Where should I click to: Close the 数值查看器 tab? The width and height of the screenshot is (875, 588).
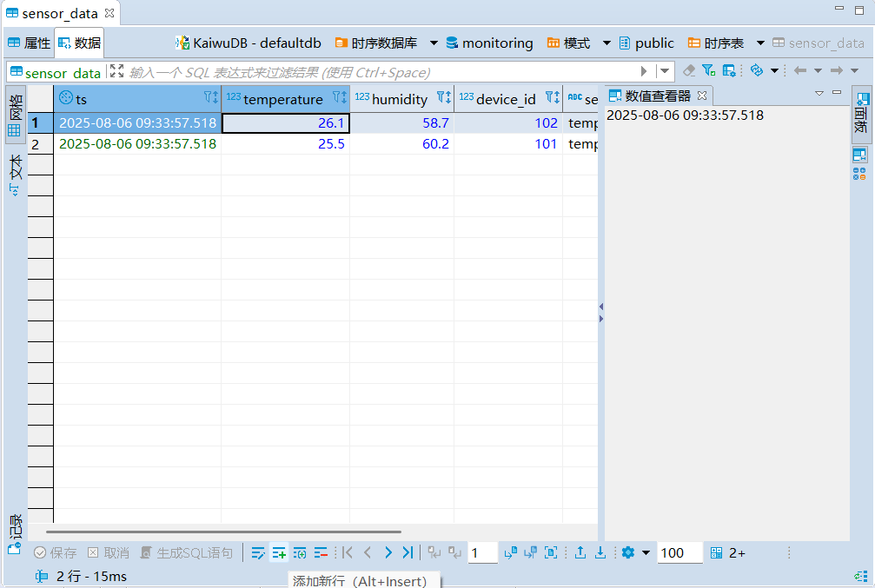pos(703,95)
